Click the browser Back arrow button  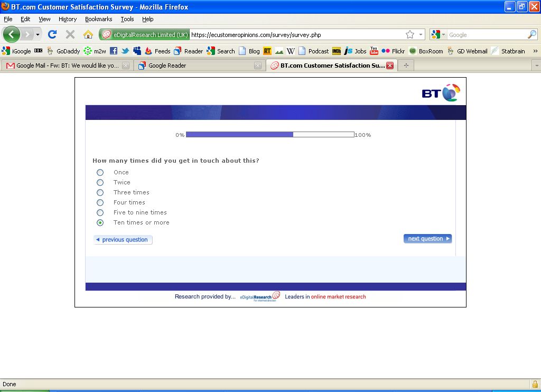11,35
